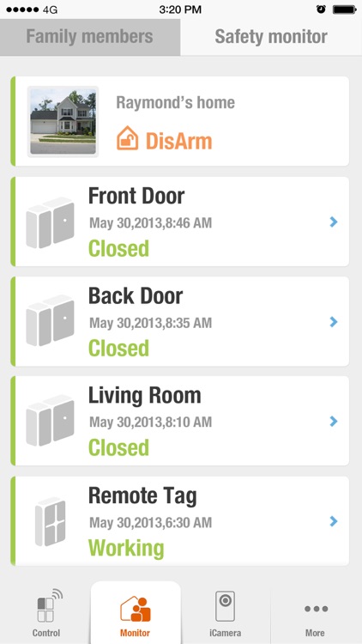Image resolution: width=362 pixels, height=644 pixels.
Task: Tap the Remote Tag Working status
Action: 126,549
